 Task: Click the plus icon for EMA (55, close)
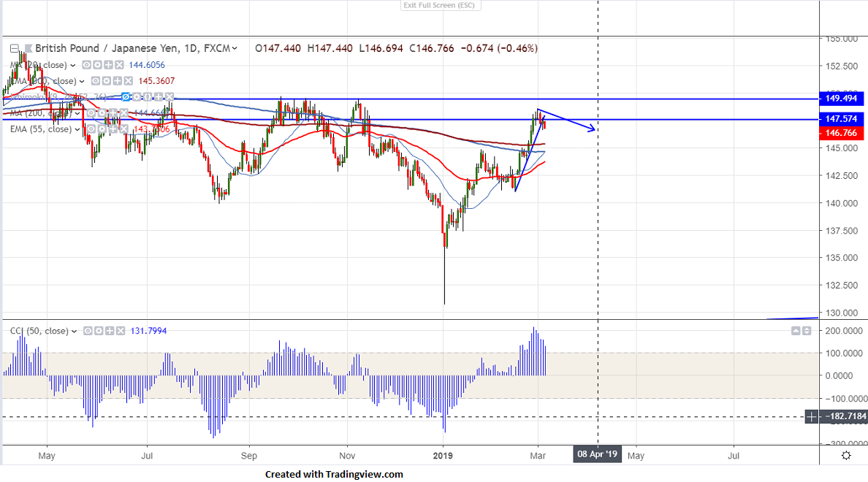(x=113, y=129)
